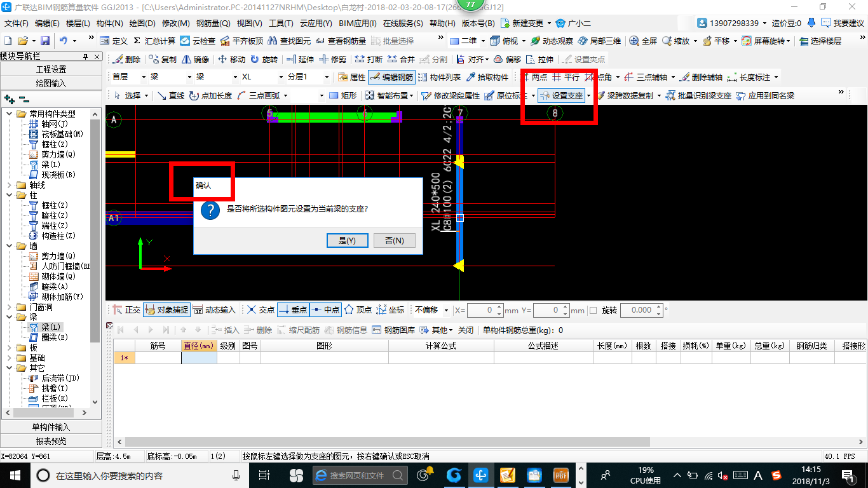868x488 pixels.
Task: Select the 动态观察 dynamic view tool
Action: (x=550, y=41)
